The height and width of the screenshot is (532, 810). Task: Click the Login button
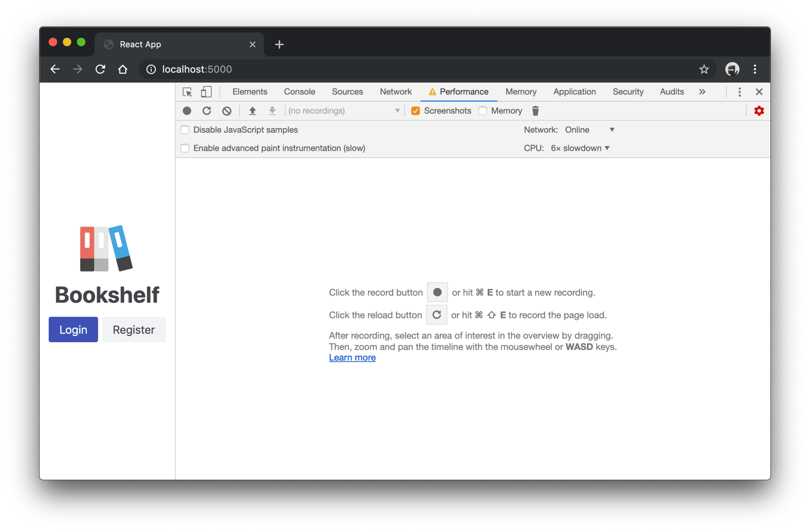pyautogui.click(x=73, y=330)
